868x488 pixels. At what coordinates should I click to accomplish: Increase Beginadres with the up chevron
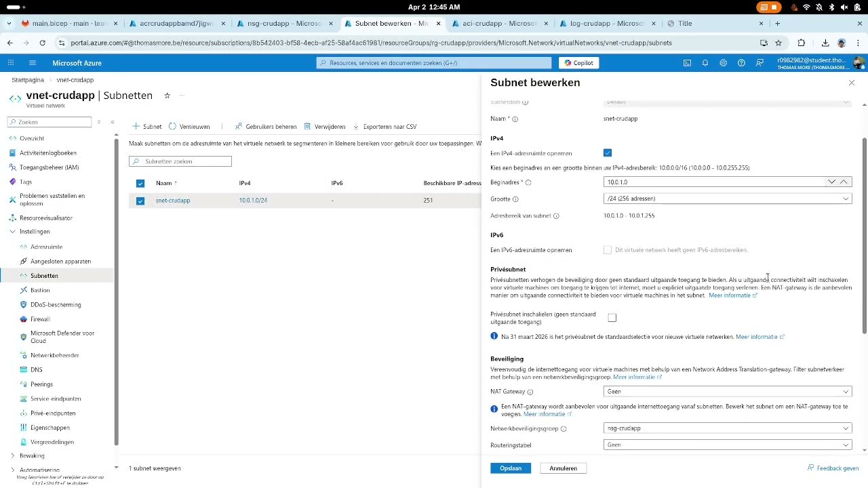click(844, 182)
